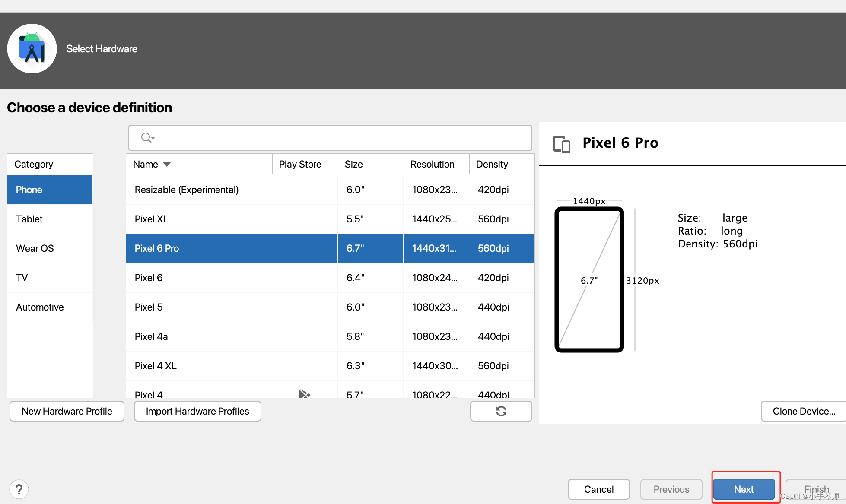
Task: Select the Pixel 6 Pro device
Action: [330, 248]
